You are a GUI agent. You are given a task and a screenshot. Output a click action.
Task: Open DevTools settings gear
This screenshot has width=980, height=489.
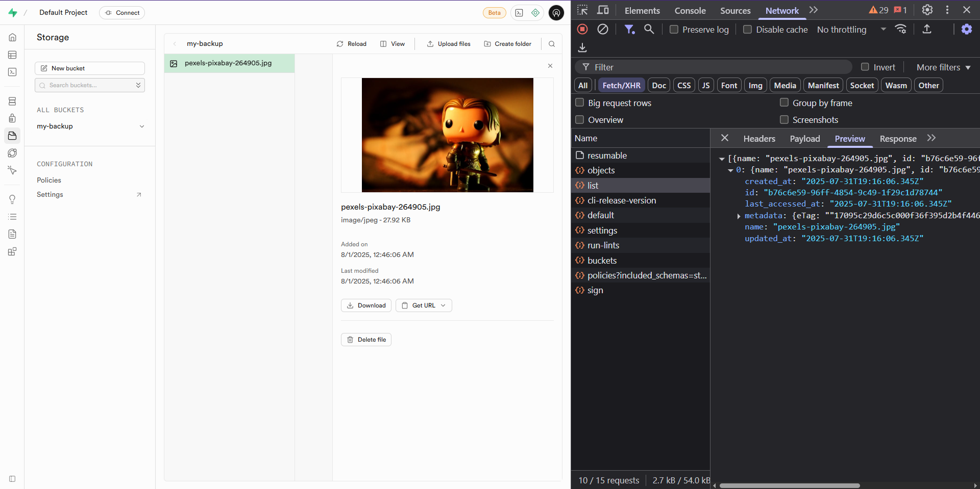927,10
